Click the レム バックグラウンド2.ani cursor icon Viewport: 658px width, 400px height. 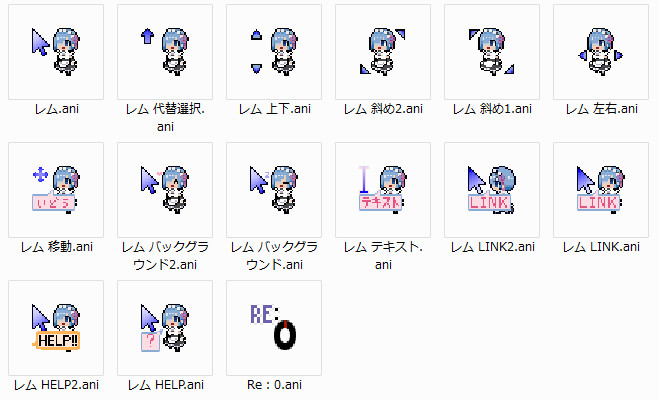(x=165, y=190)
